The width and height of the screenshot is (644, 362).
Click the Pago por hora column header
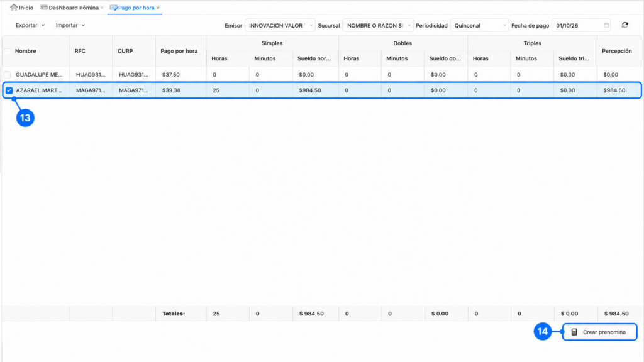pos(179,52)
